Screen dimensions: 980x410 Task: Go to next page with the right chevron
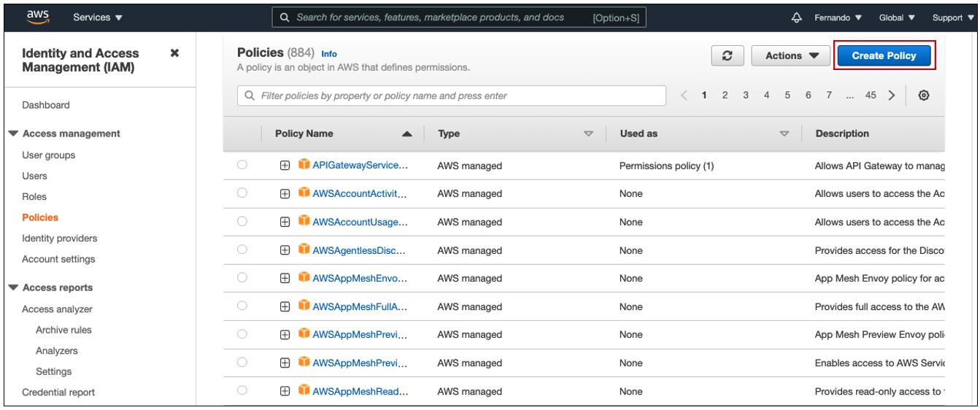pos(892,96)
